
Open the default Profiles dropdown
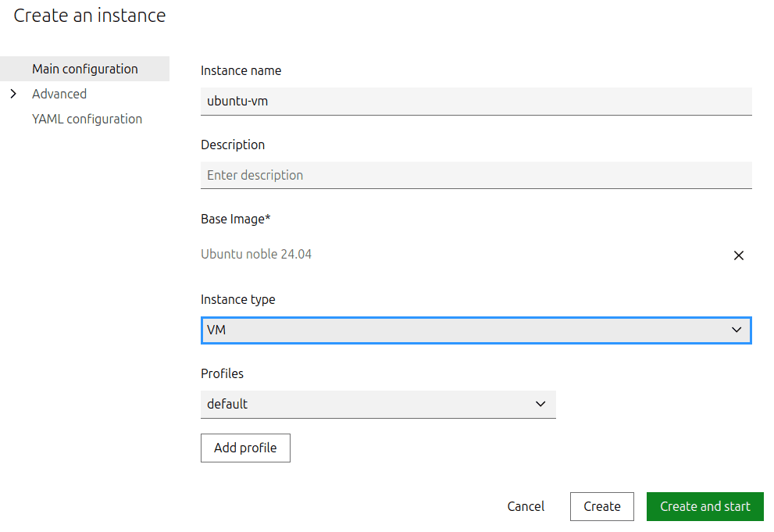[x=367, y=404]
